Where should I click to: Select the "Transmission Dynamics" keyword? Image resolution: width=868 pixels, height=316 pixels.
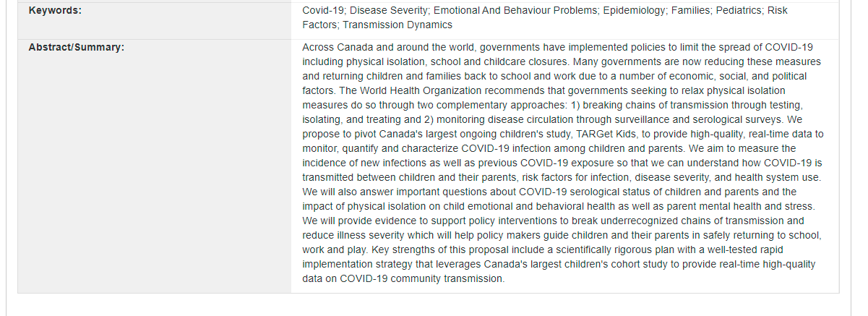pos(398,25)
